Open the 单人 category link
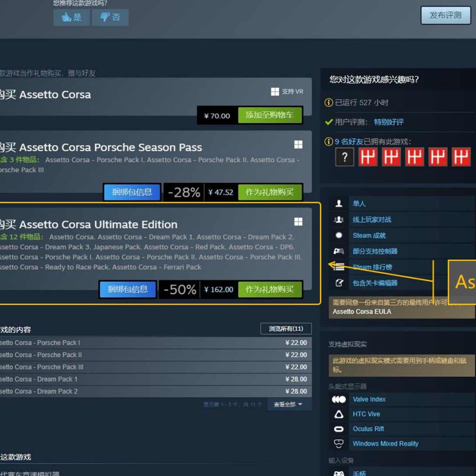Viewport: 476px width, 476px height. [359, 203]
